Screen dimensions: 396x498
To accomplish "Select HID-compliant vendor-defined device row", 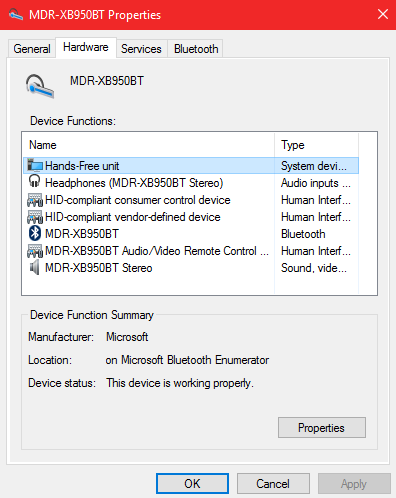I will point(191,217).
